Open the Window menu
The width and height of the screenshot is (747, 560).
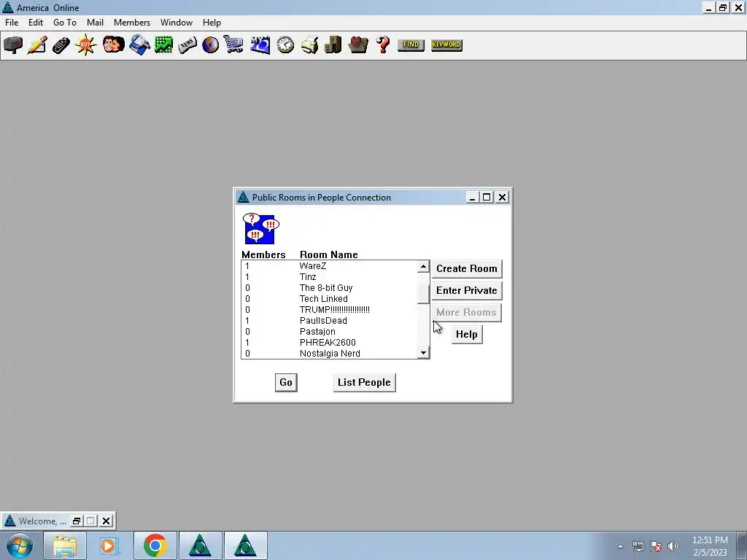177,23
